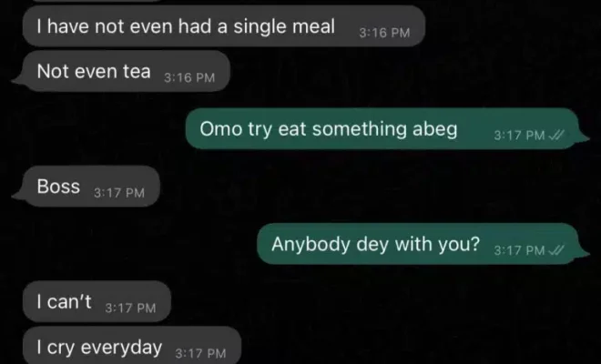Tap the partially visible bubble at the top
The width and height of the screenshot is (601, 364).
pyautogui.click(x=91, y=3)
